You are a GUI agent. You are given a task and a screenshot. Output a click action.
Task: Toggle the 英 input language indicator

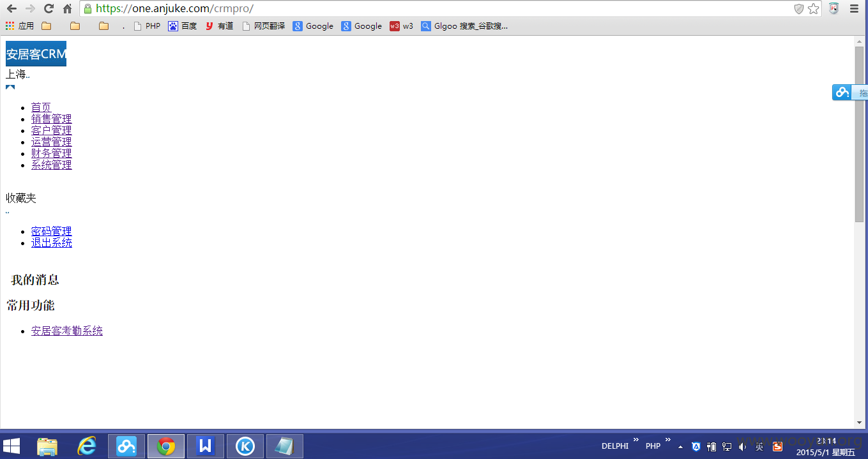[759, 447]
